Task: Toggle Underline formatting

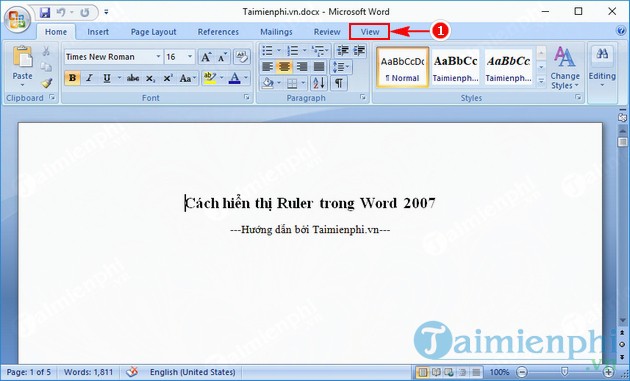Action: (106, 78)
